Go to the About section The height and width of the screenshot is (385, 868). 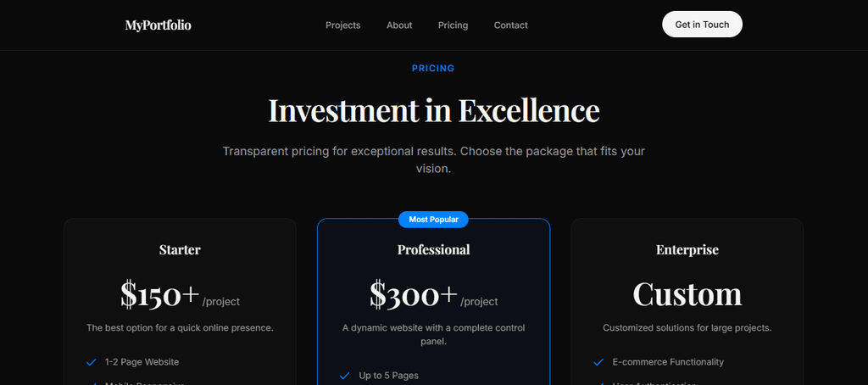click(399, 25)
